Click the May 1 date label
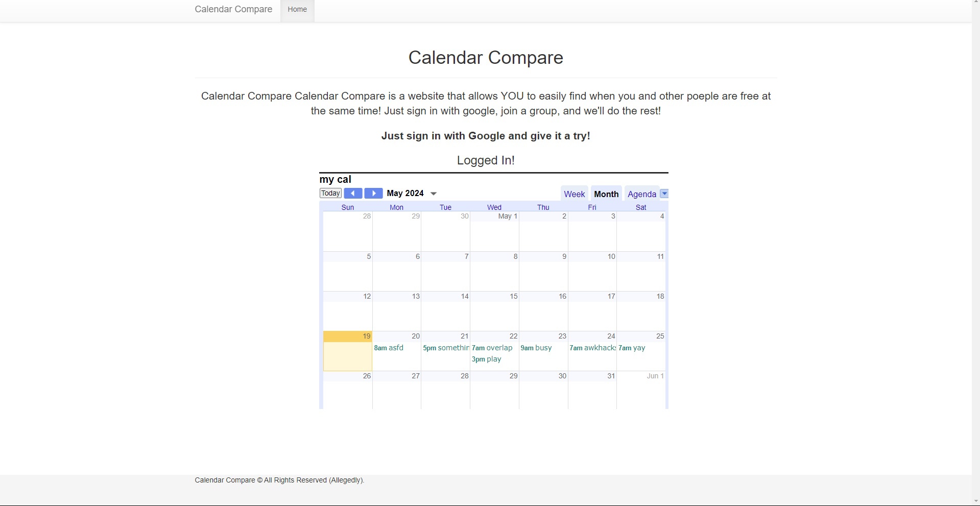This screenshot has width=980, height=506. [508, 216]
